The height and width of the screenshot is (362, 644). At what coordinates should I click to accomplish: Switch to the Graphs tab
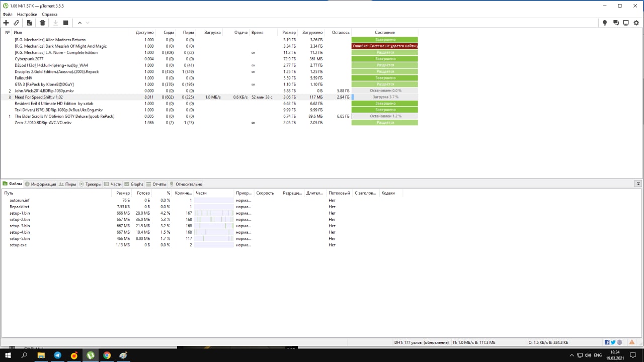pyautogui.click(x=134, y=184)
